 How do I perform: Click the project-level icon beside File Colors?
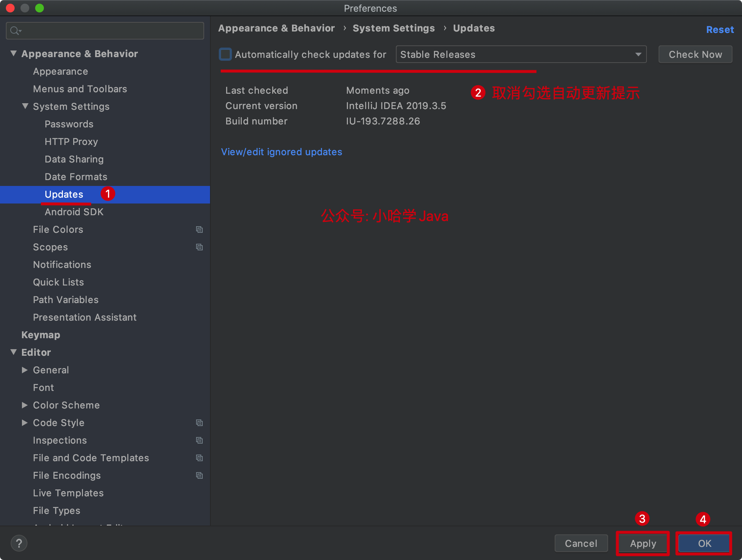pyautogui.click(x=199, y=229)
